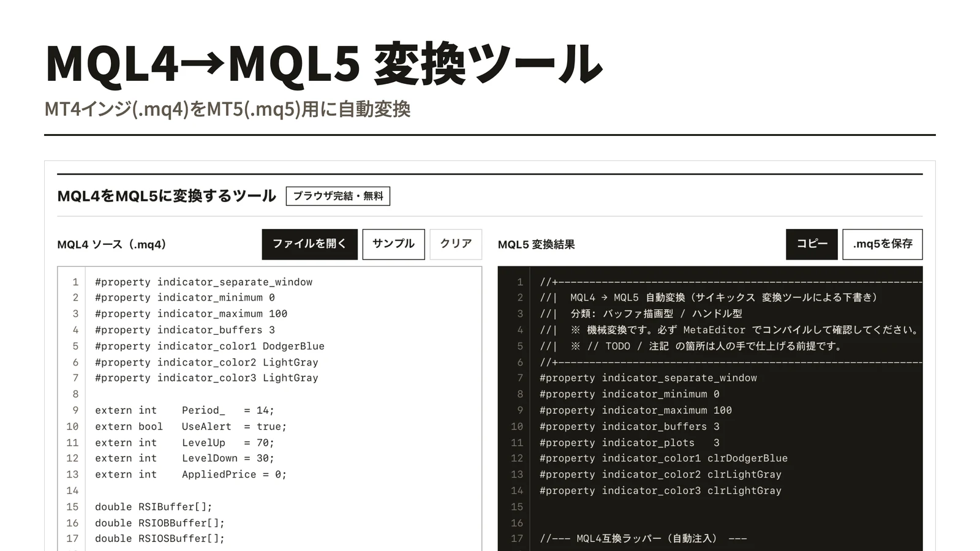Click source line 'double RSIOBBuffer[];'

[160, 523]
